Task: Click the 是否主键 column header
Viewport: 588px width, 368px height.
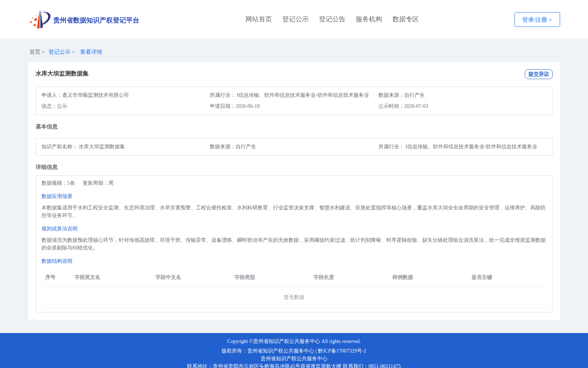Action: [x=482, y=277]
